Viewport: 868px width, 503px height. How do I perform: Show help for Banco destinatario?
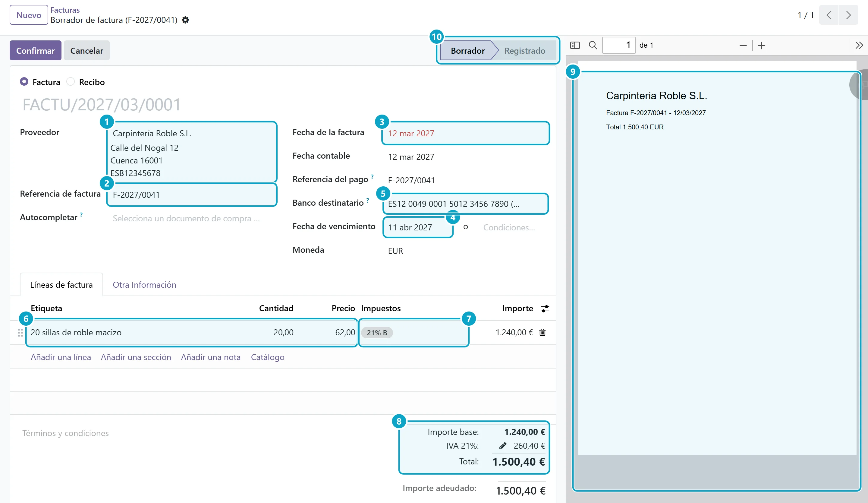click(x=367, y=200)
